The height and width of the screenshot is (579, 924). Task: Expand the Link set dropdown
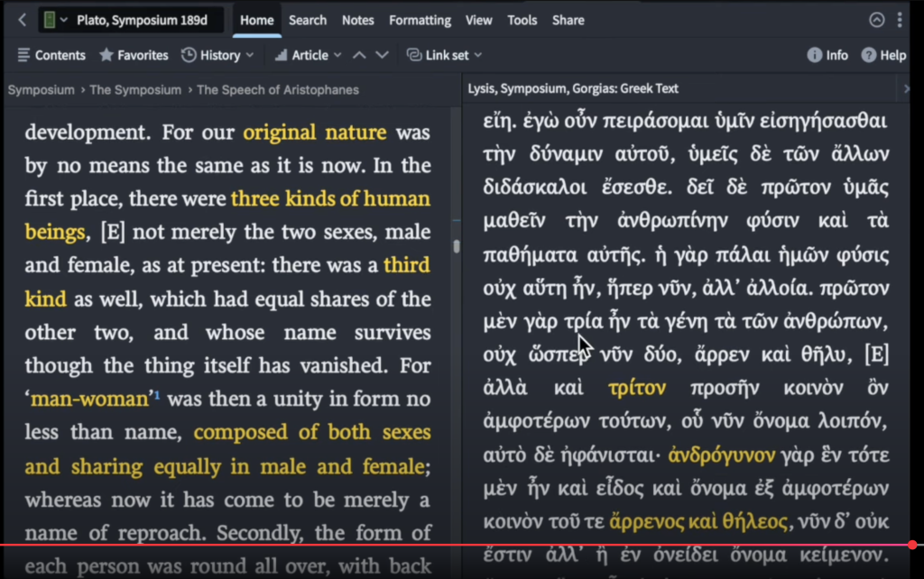[444, 55]
